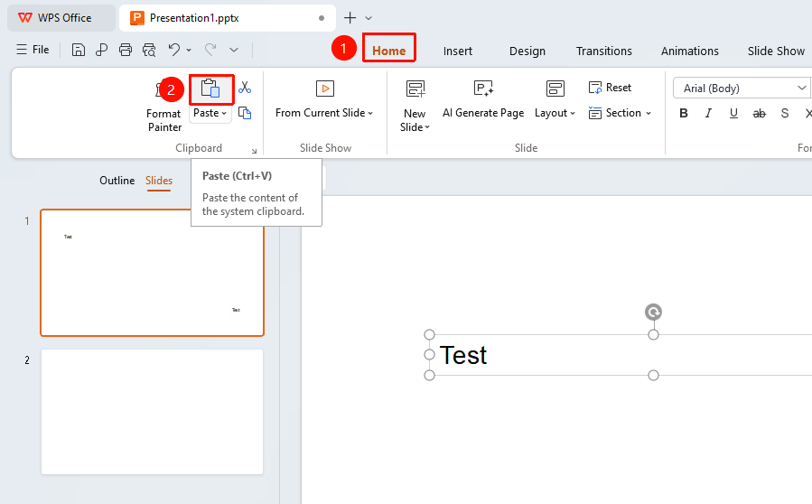Open Print Preview icon
Screen dimensions: 812x504
pos(149,50)
